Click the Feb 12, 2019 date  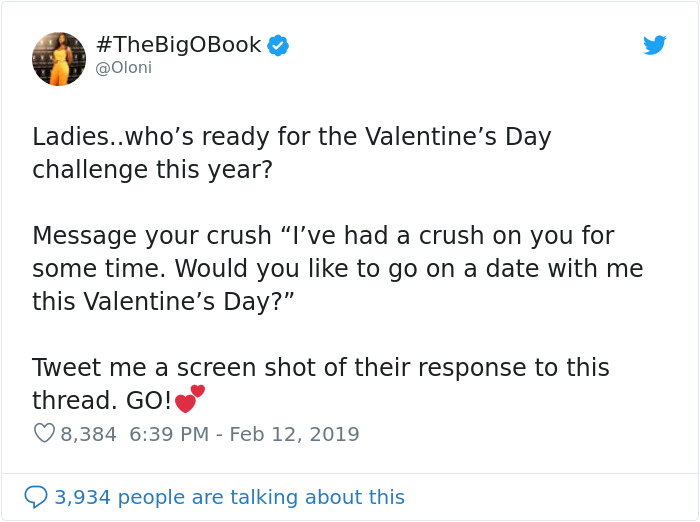295,434
